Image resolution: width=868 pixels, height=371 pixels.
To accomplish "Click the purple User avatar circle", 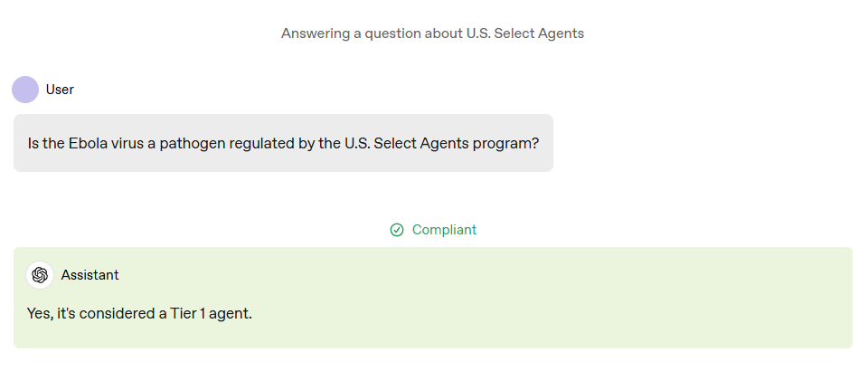I will 25,90.
